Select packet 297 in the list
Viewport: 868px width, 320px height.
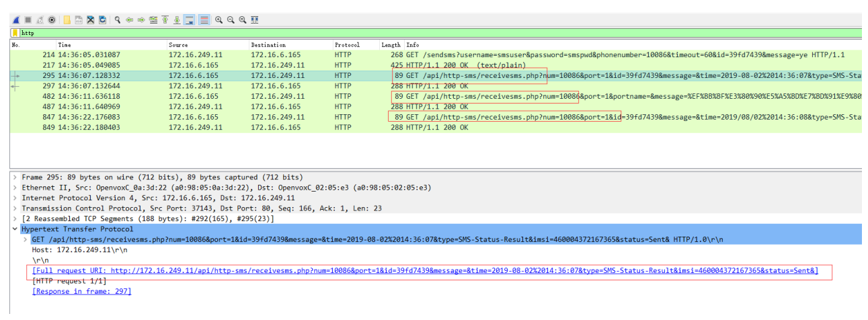[x=436, y=86]
